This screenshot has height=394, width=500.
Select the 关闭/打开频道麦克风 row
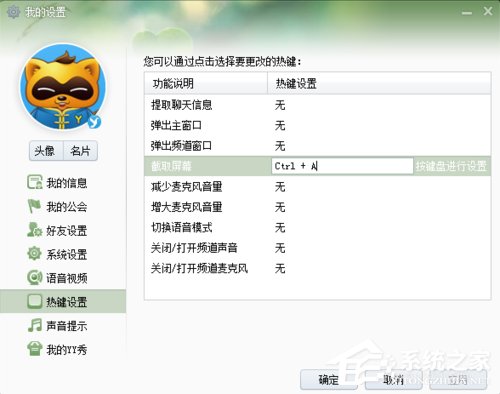tap(317, 268)
